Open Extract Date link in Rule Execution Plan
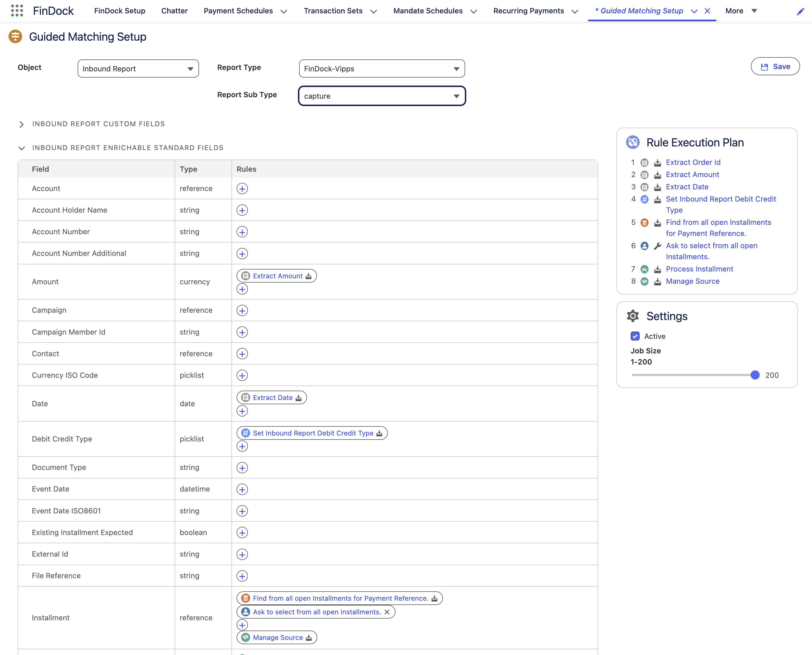 (x=687, y=187)
